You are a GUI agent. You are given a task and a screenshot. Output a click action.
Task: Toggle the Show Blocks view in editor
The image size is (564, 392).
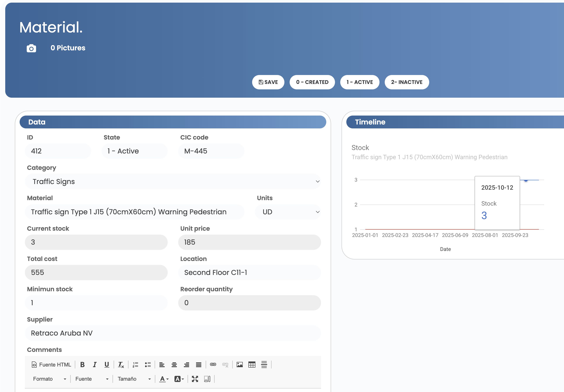pos(207,379)
